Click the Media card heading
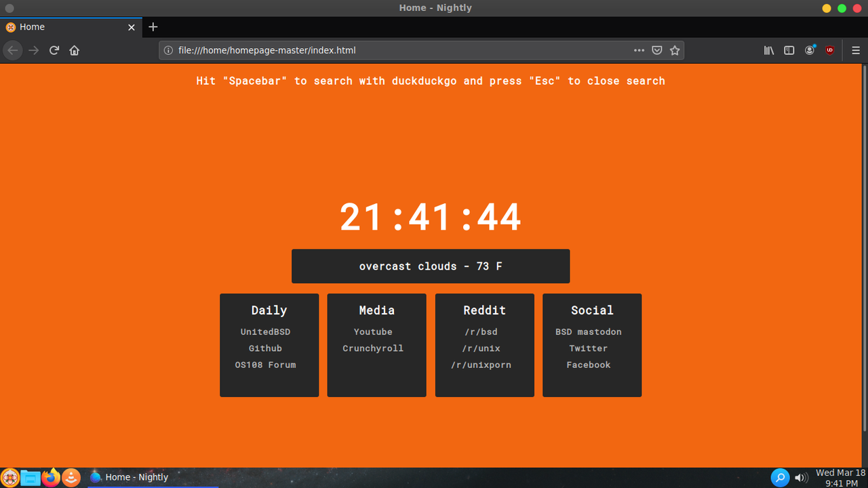The width and height of the screenshot is (868, 488). (377, 310)
